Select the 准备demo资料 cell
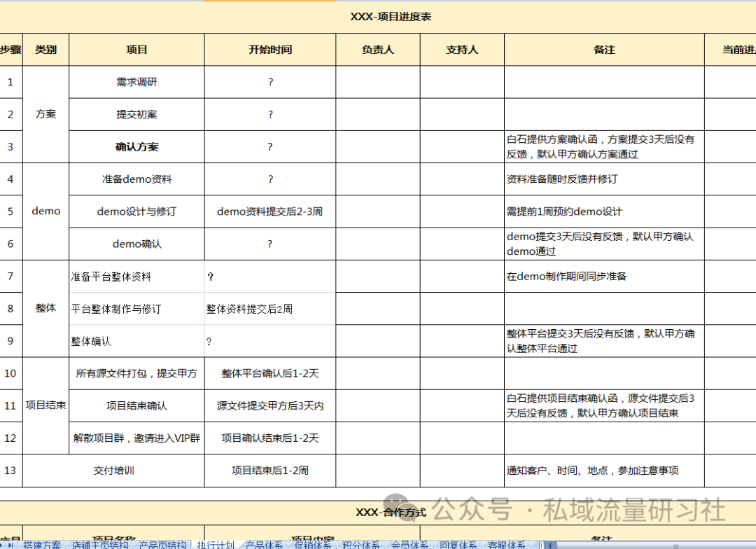Viewport: 756px width, 549px height. tap(137, 179)
